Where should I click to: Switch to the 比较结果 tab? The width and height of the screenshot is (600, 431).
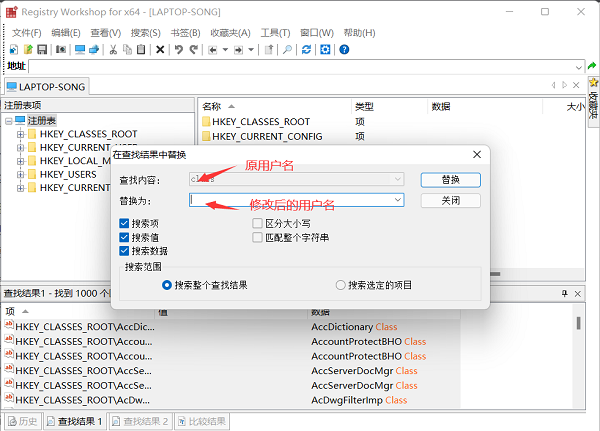pos(202,421)
